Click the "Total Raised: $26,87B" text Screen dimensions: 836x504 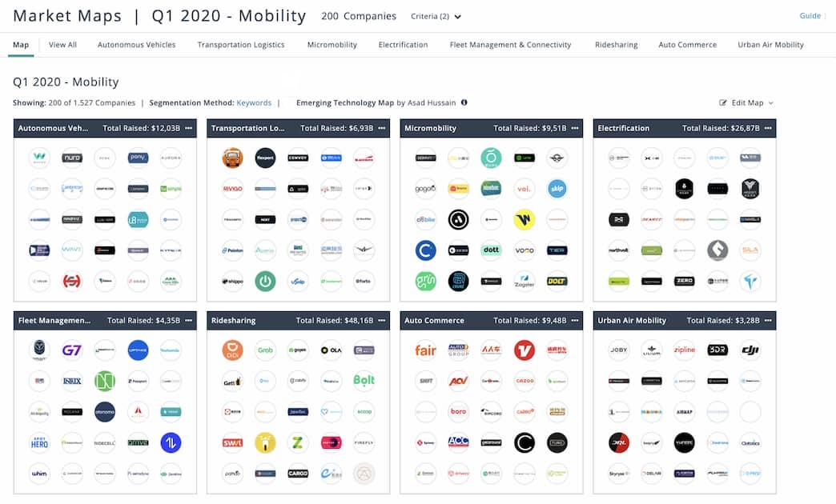tap(721, 128)
